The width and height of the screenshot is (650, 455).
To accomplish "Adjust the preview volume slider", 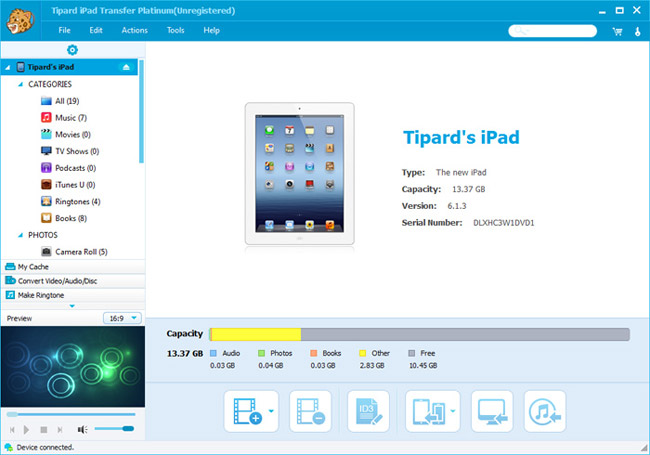I will 114,428.
